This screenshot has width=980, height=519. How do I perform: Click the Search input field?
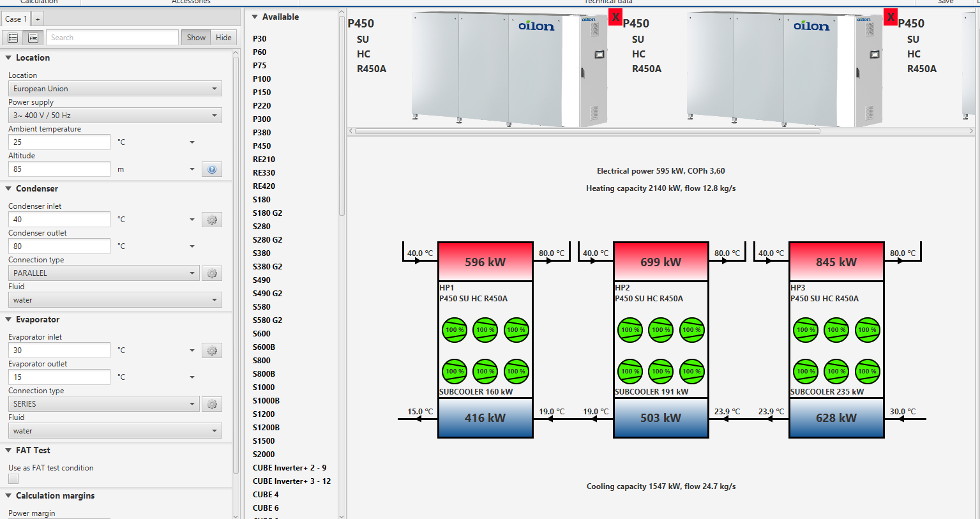click(112, 38)
